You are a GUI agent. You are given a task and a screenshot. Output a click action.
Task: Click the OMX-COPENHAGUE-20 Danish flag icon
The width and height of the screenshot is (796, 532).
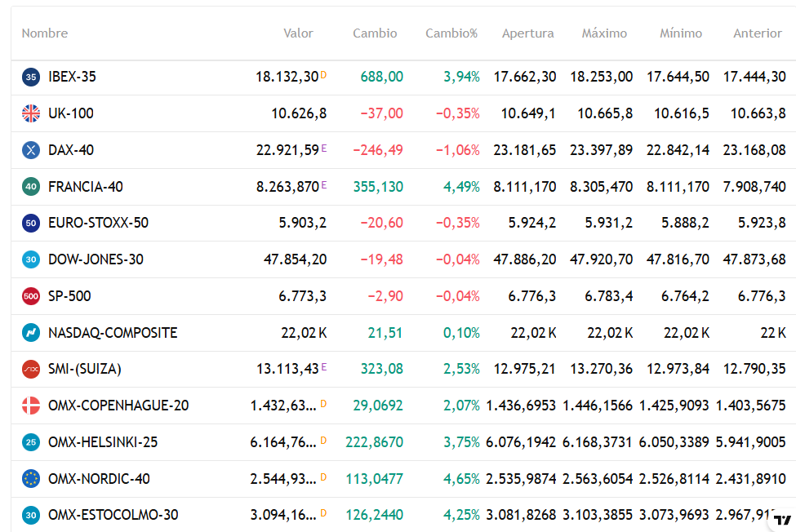31,406
